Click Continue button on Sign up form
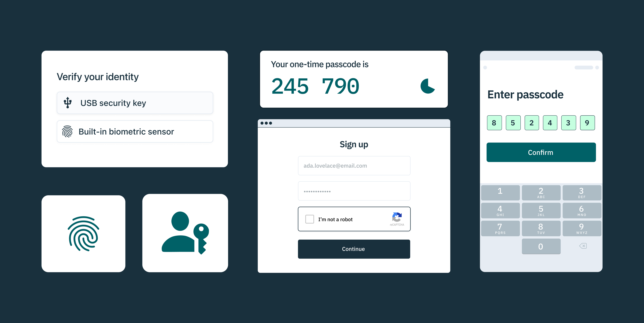The width and height of the screenshot is (644, 323). (353, 249)
